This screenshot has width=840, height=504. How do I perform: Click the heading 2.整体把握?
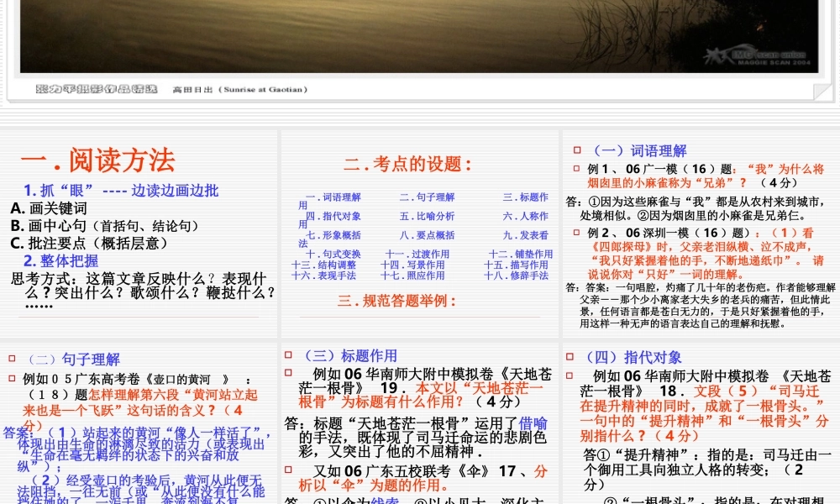(61, 261)
